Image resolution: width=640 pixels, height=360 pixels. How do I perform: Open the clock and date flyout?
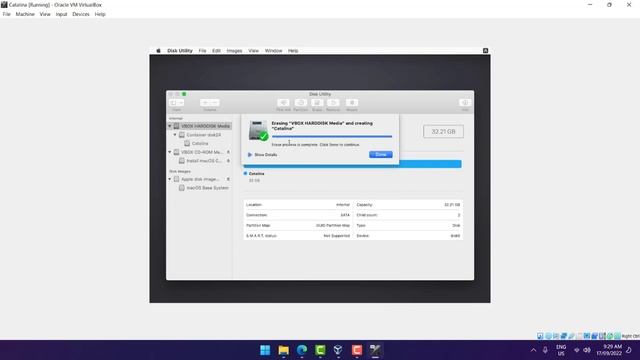click(609, 350)
